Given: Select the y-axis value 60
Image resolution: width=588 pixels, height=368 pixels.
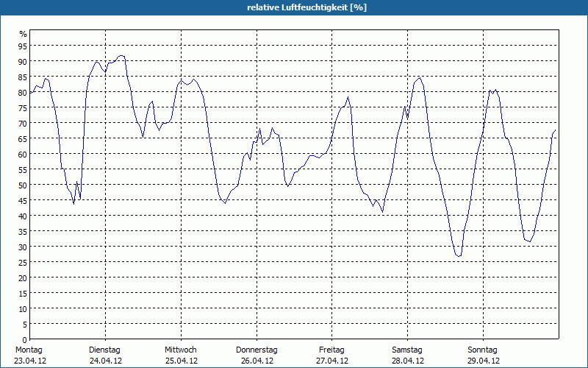Looking at the screenshot, I should tap(23, 154).
